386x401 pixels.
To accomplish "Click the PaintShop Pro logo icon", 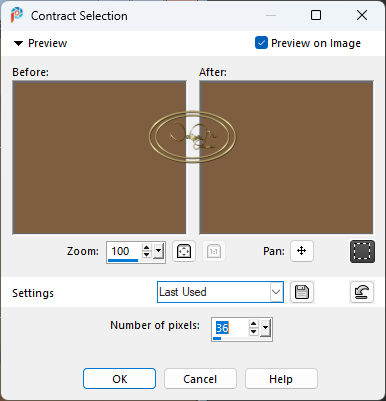I will 16,15.
